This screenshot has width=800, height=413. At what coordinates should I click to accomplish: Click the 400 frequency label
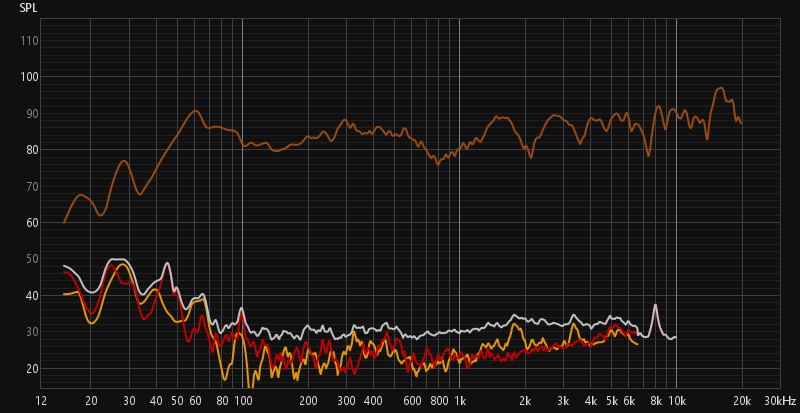coord(373,400)
